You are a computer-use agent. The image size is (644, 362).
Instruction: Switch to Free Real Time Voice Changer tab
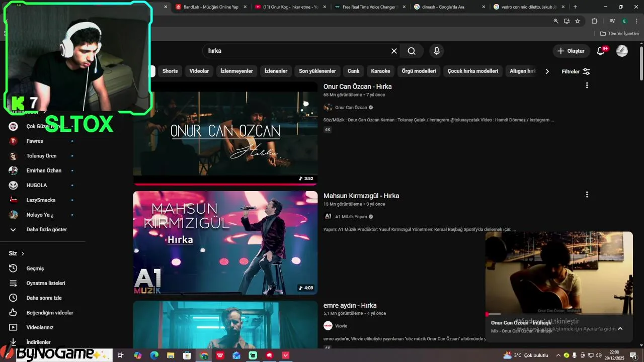click(370, 7)
